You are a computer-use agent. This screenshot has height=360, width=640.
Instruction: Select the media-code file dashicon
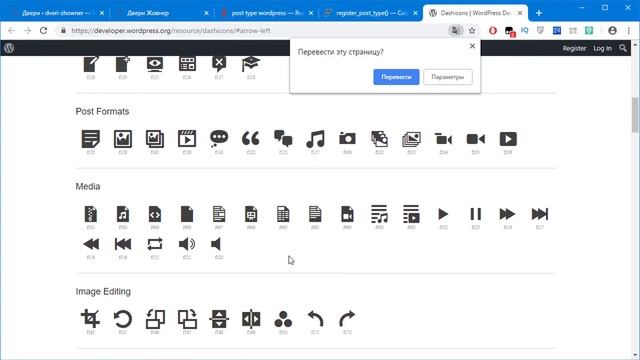click(155, 214)
